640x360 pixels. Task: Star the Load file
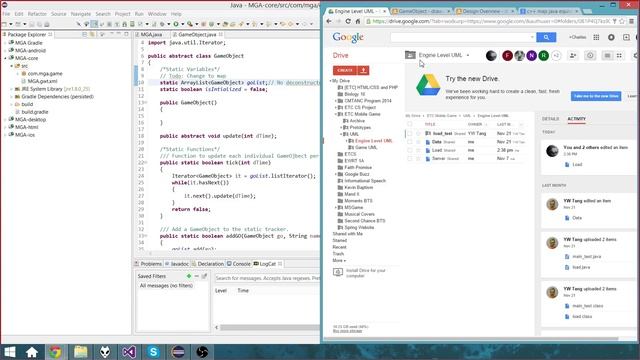[418, 150]
